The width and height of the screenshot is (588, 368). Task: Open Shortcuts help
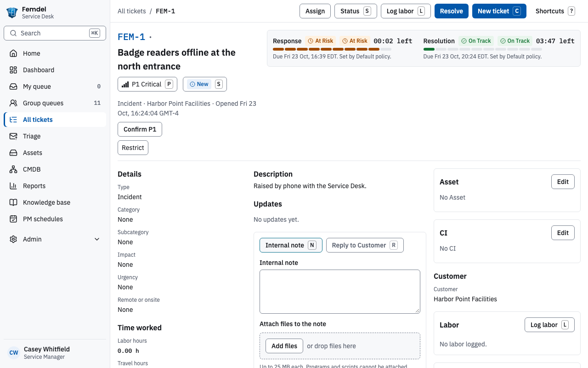pos(555,11)
